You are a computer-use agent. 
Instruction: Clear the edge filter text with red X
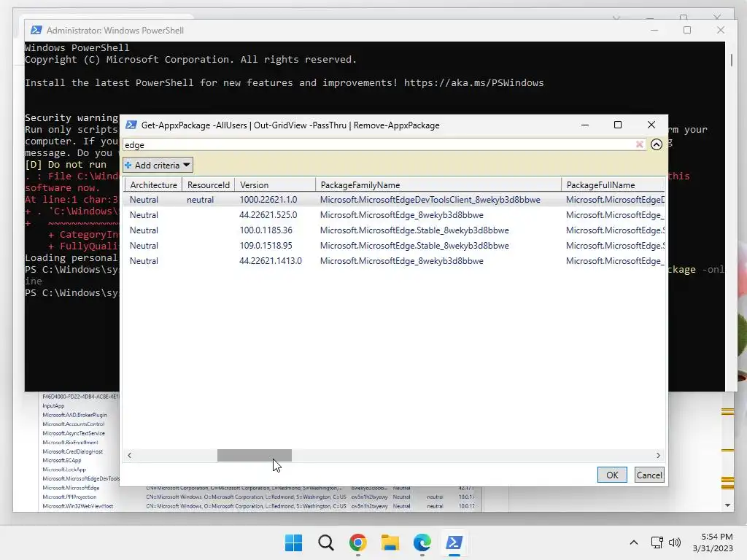coord(639,144)
